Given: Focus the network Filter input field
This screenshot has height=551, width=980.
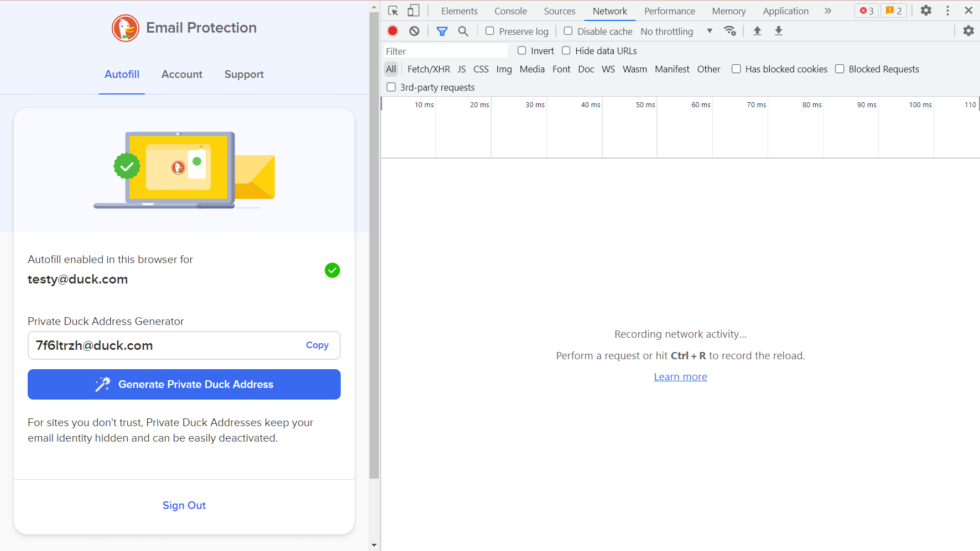Looking at the screenshot, I should coord(446,51).
